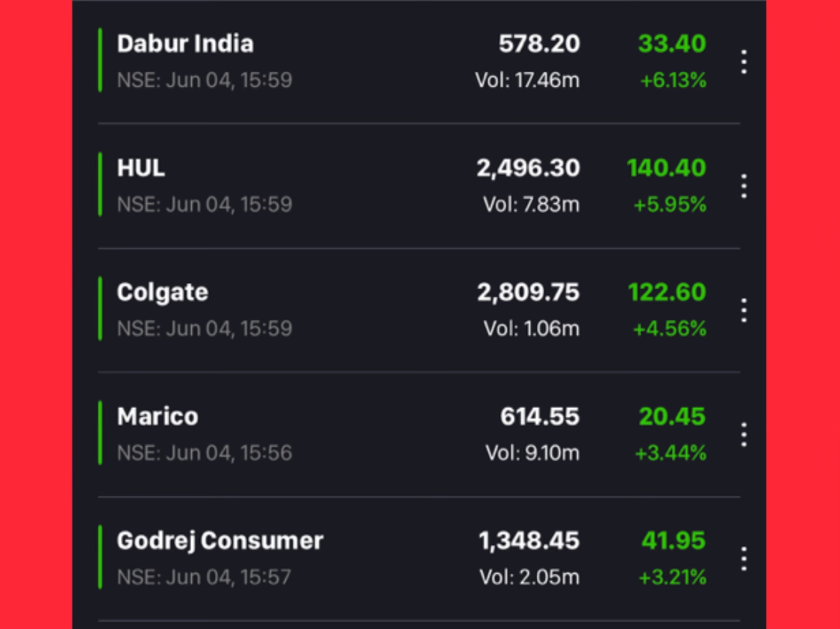Viewport: 840px width, 629px height.
Task: Click Dabur India price 578.20
Action: coord(539,44)
